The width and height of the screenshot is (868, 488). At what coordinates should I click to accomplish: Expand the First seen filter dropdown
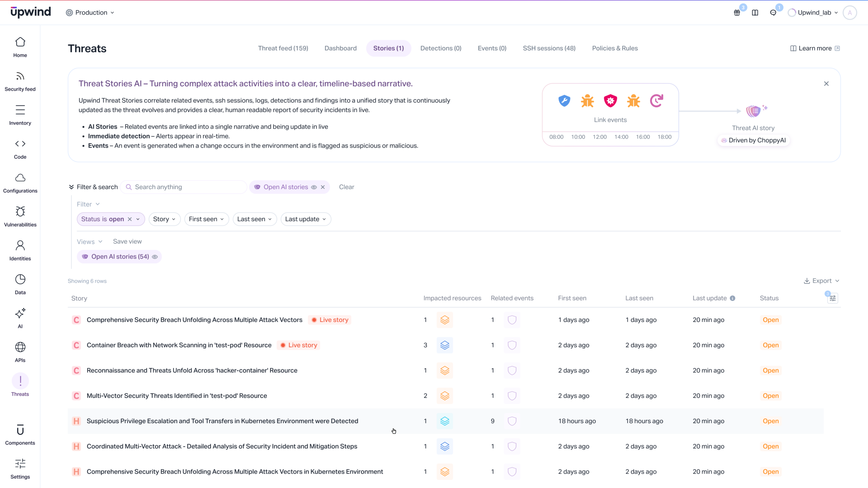tap(206, 219)
